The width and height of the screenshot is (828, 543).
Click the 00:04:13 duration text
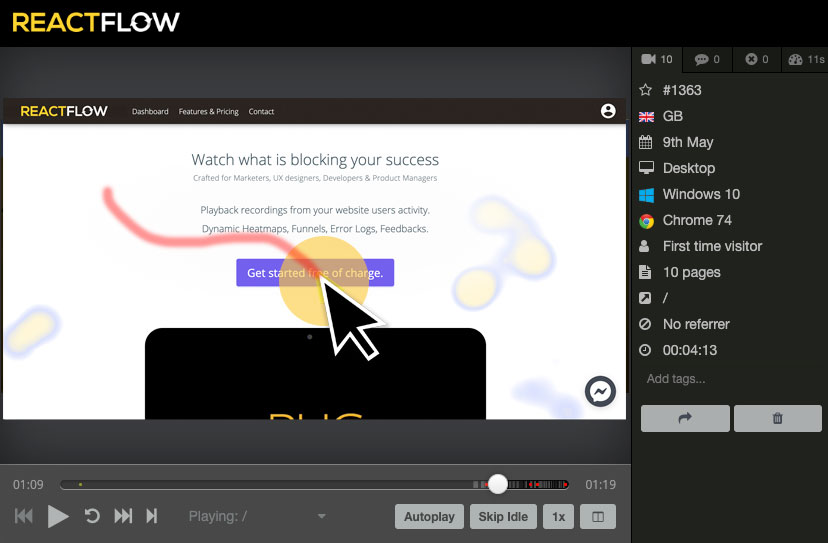pyautogui.click(x=690, y=350)
